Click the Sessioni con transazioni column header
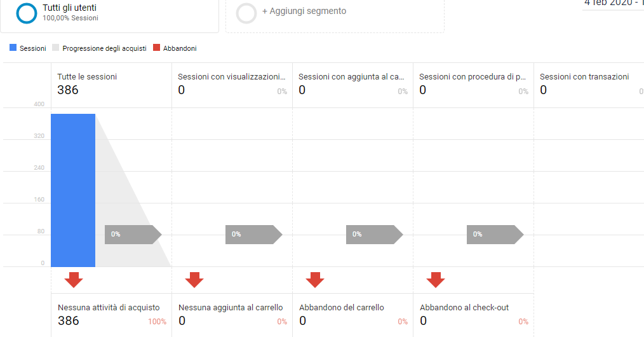Screen dimensions: 644x337 (584, 77)
